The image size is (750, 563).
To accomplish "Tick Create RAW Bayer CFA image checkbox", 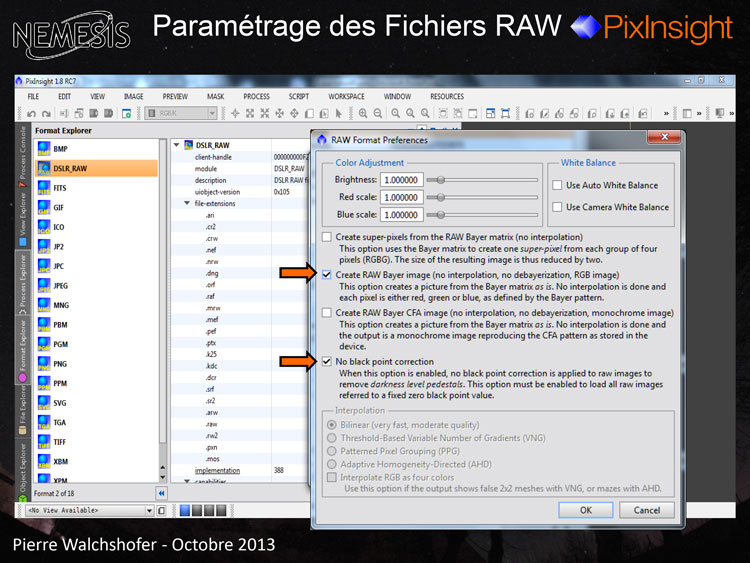I will (x=327, y=312).
